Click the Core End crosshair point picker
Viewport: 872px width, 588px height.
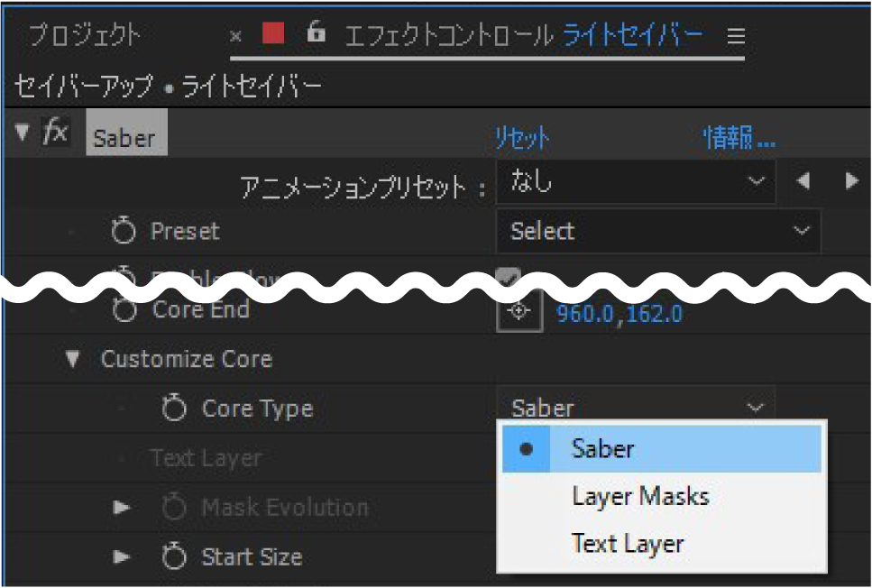point(519,312)
